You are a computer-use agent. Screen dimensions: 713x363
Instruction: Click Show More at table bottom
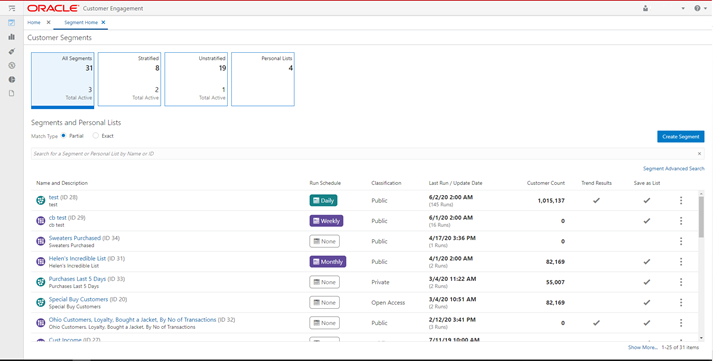(643, 348)
